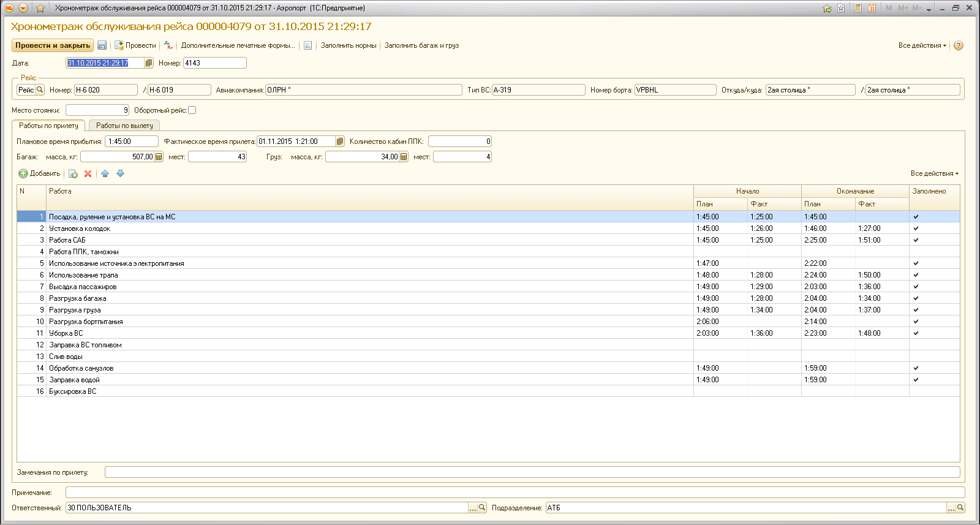980x525 pixels.
Task: Toggle the Оборотный рейс checkbox
Action: (192, 110)
